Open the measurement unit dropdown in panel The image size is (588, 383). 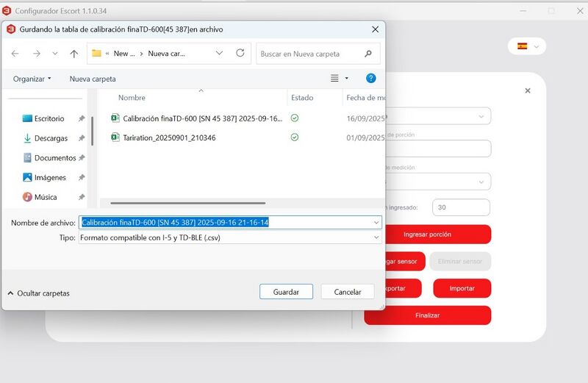pyautogui.click(x=438, y=182)
